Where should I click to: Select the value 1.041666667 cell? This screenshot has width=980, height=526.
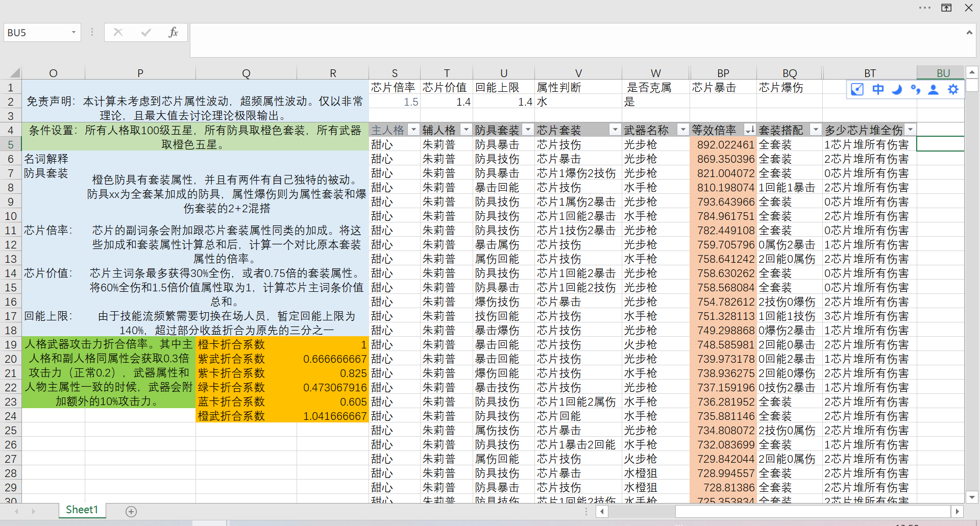(332, 416)
